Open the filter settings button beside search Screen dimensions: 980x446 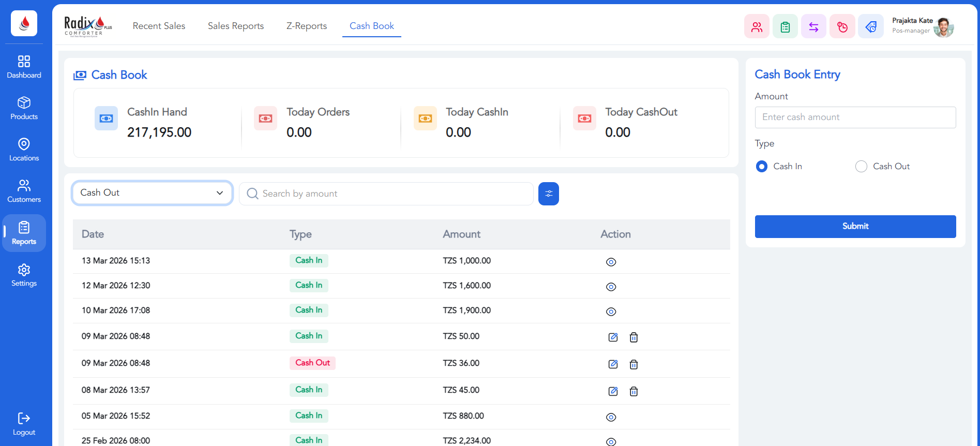click(x=548, y=194)
